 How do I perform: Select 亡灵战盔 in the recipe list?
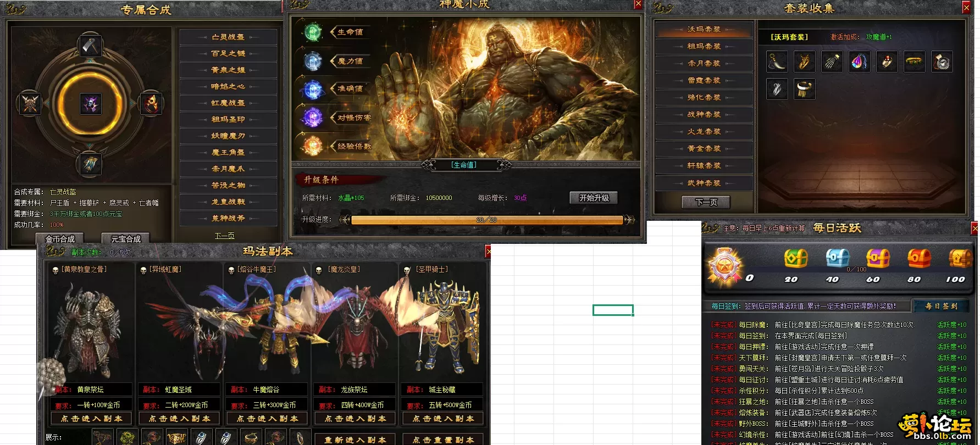pyautogui.click(x=228, y=37)
